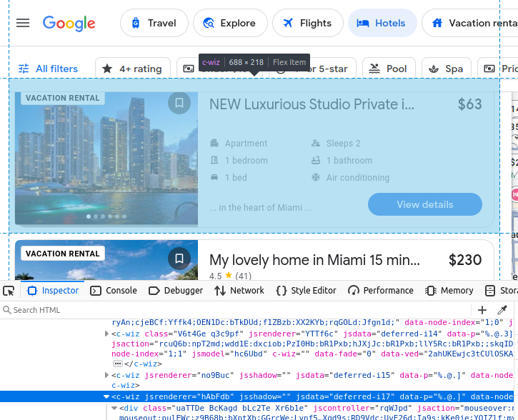Click the element picker icon in DevTools

tap(9, 291)
